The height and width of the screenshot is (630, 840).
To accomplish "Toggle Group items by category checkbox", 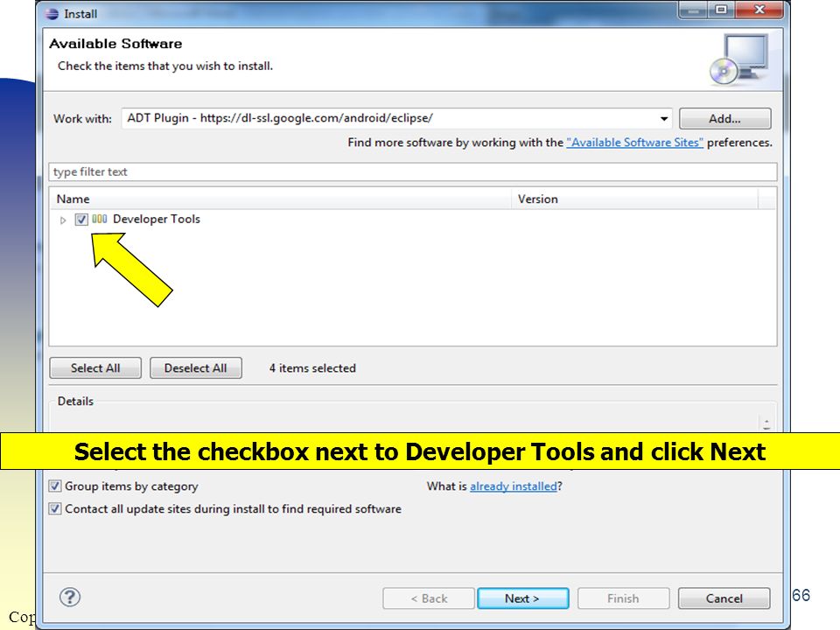I will click(x=54, y=486).
